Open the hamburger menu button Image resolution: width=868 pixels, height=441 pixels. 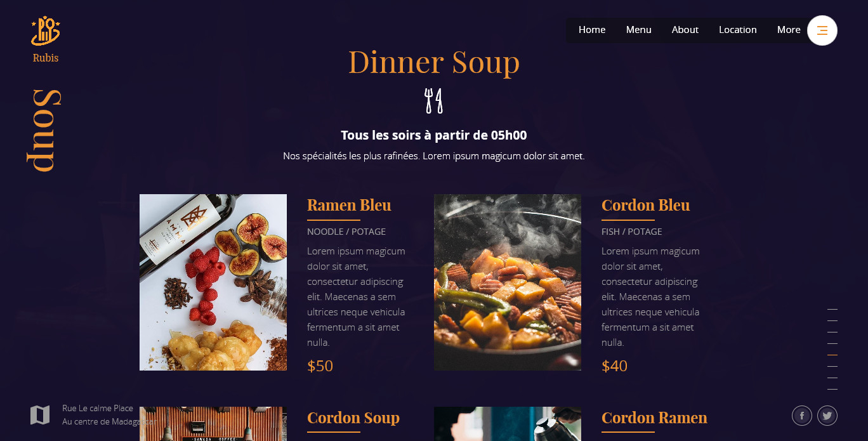point(822,30)
